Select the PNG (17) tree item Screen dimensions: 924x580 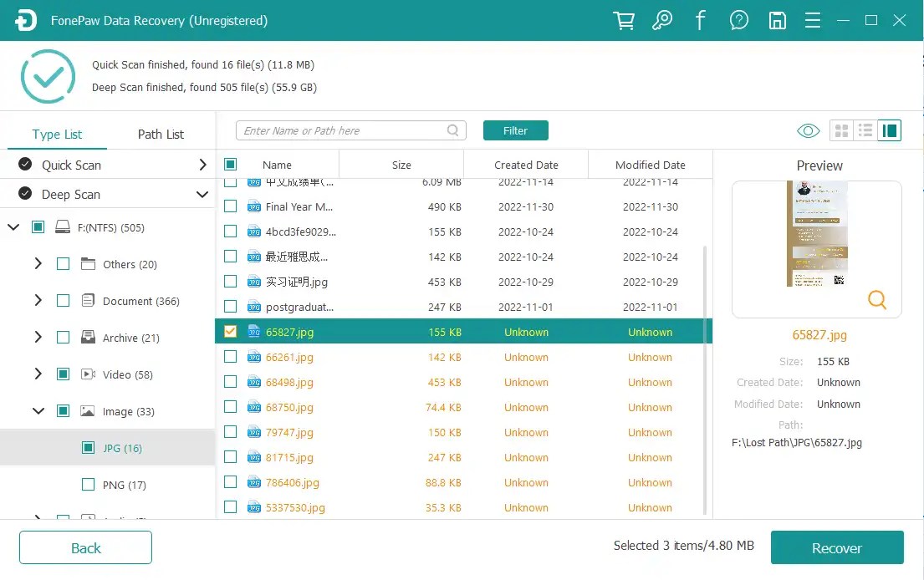[x=108, y=485]
